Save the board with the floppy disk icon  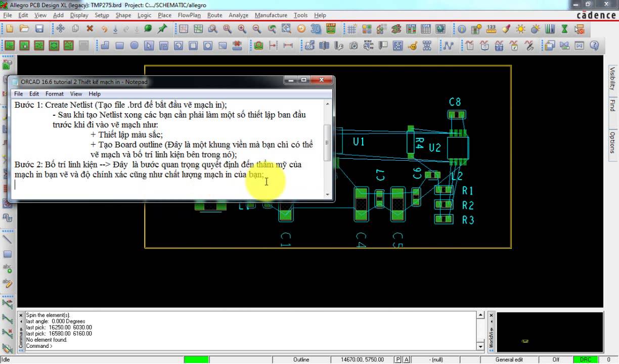pos(39,29)
